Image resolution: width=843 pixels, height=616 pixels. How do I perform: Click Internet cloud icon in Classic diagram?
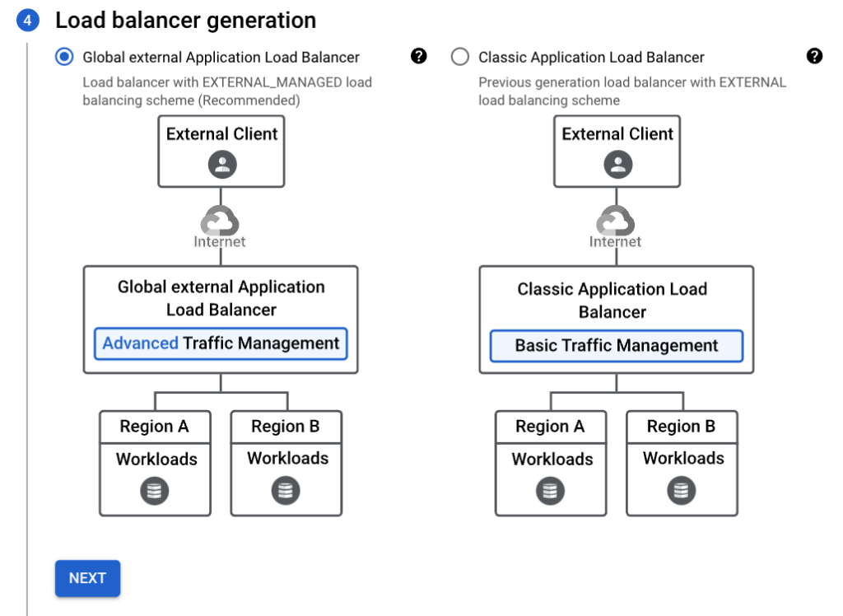(615, 221)
